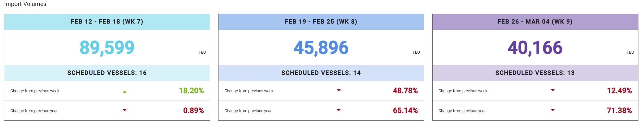The width and height of the screenshot is (644, 126).
Task: Click red down arrow for Week 7 yearly change
Action: click(x=125, y=110)
